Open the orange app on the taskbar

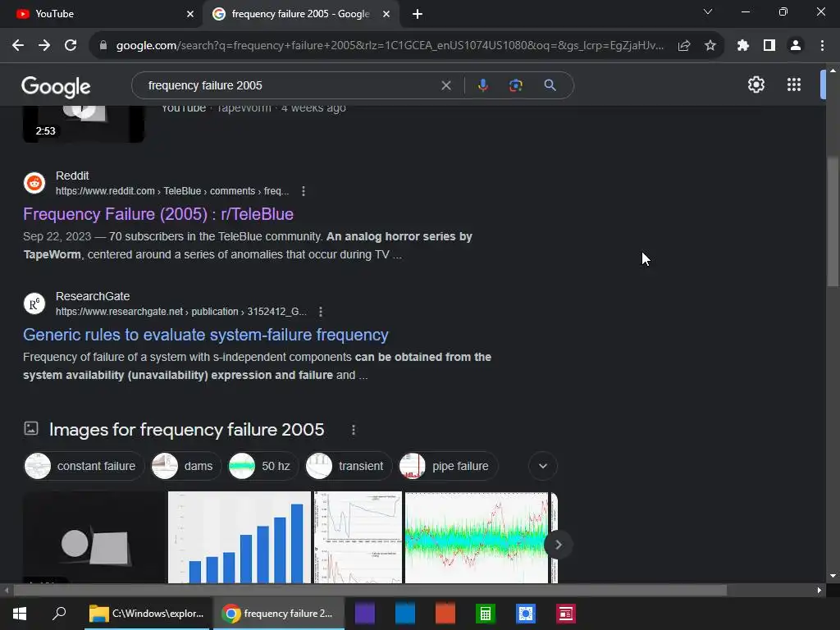445,614
